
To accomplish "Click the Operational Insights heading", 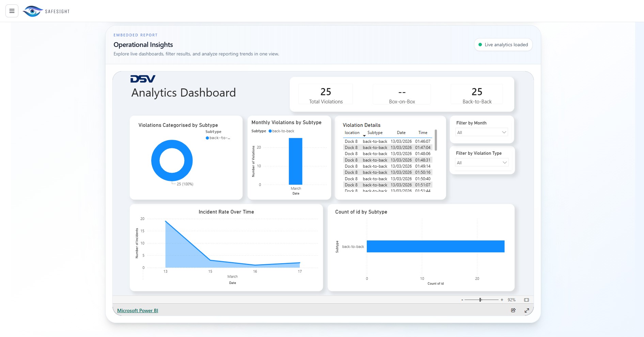I will click(143, 45).
